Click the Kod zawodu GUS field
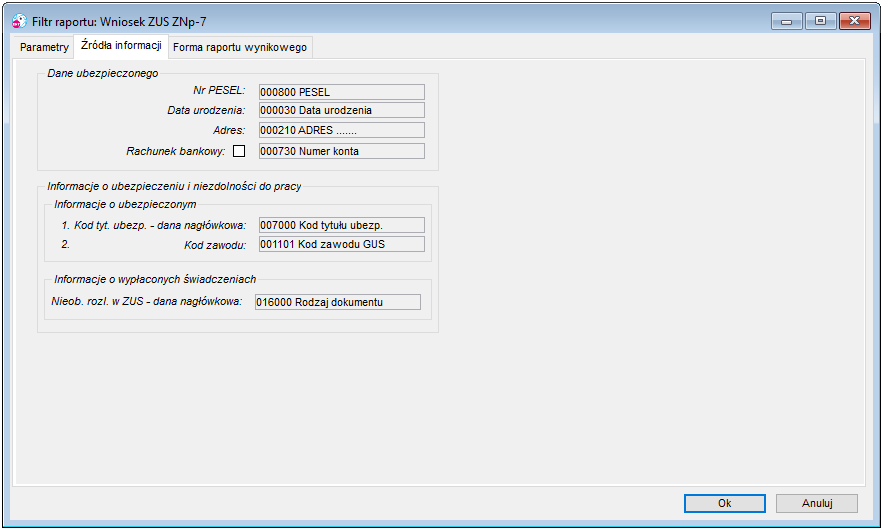The image size is (882, 530). click(341, 244)
